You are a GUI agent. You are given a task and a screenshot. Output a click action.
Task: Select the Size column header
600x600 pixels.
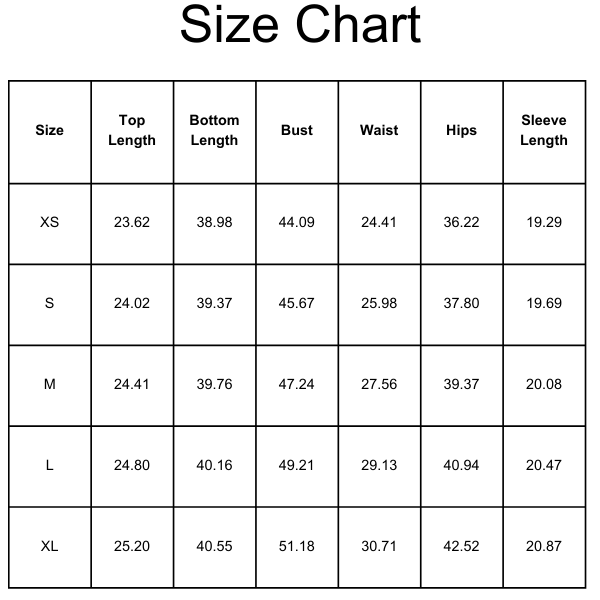49,130
